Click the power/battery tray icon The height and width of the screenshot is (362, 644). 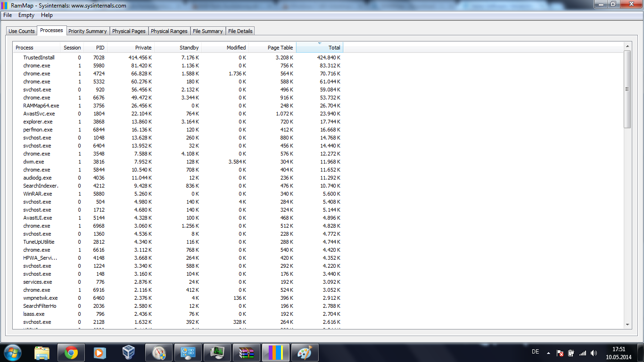point(571,353)
